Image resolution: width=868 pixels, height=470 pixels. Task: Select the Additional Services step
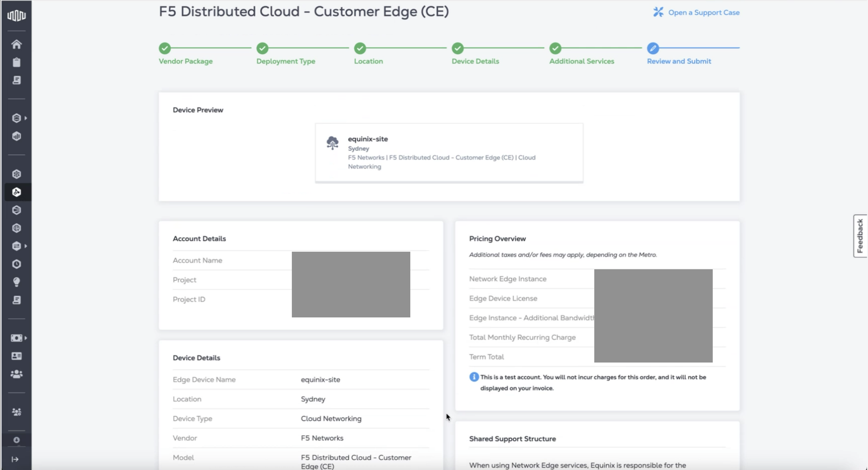click(581, 61)
